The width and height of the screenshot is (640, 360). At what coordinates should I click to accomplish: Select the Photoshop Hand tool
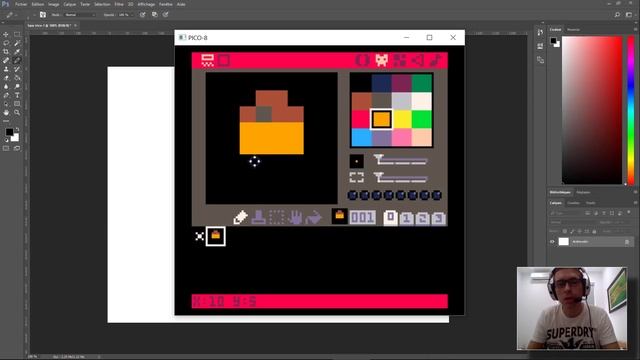pos(6,112)
